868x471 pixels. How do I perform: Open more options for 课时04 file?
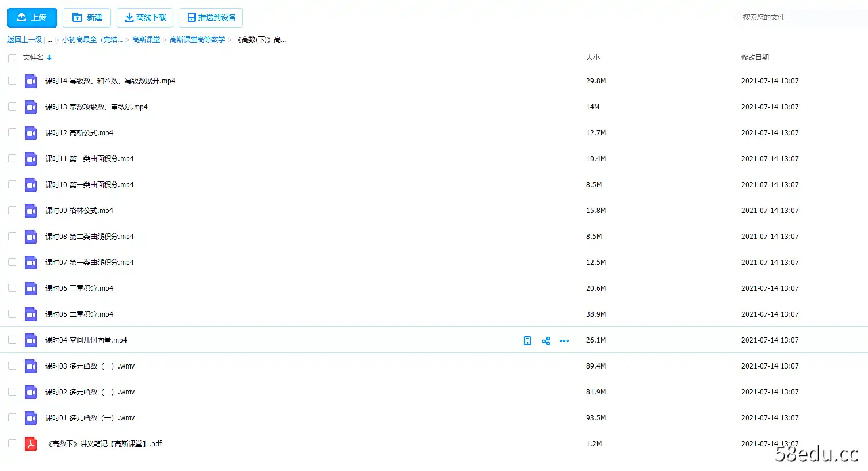point(564,341)
